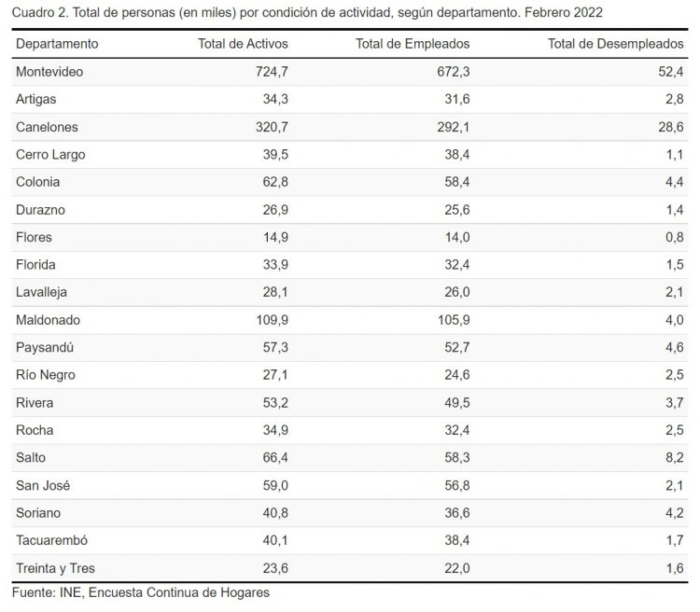Click Canelones unemployed value 28,6

coord(669,127)
